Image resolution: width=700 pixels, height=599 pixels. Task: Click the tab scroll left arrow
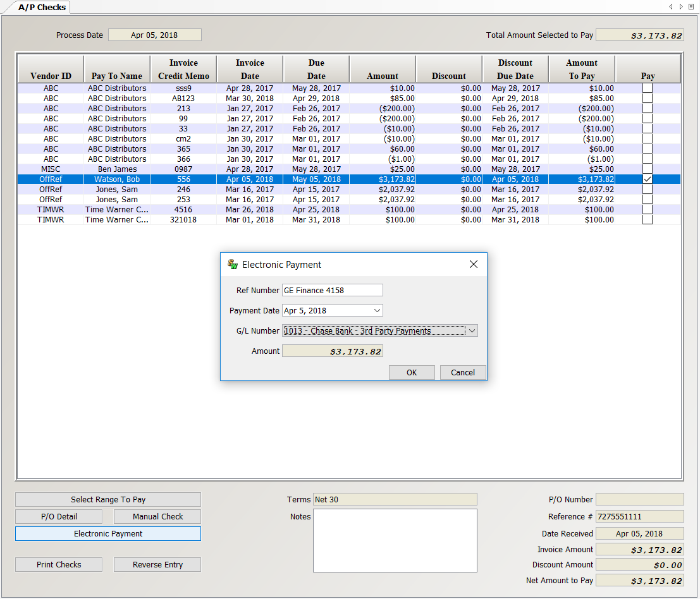[x=670, y=7]
